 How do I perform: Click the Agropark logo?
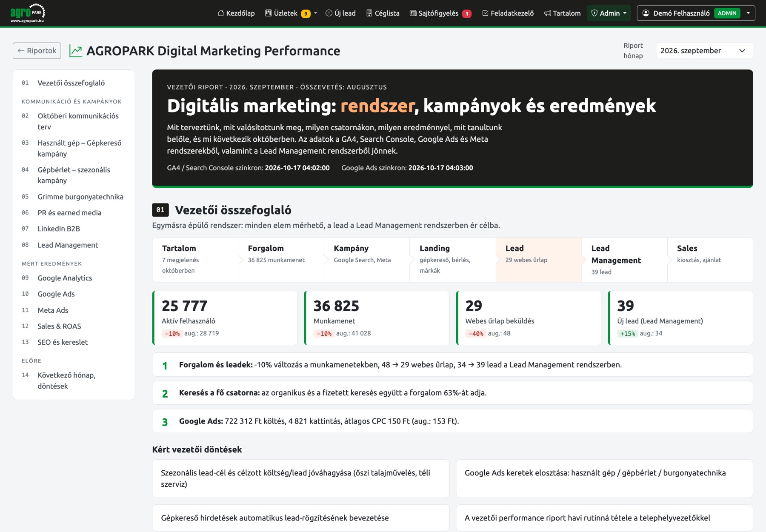point(28,13)
